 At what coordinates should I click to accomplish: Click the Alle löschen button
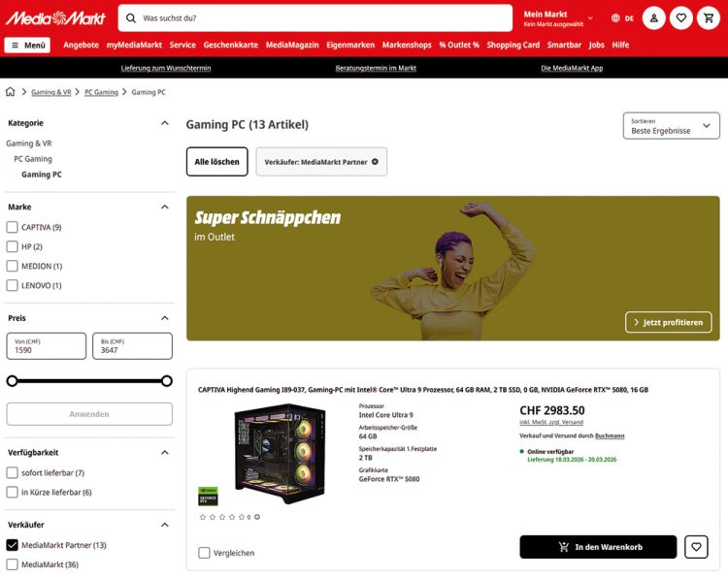click(x=216, y=162)
